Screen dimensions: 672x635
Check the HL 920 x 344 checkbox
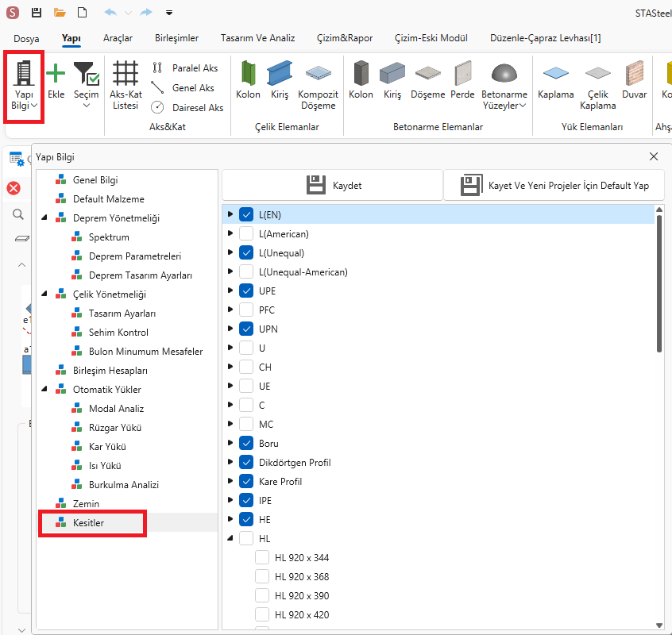261,557
